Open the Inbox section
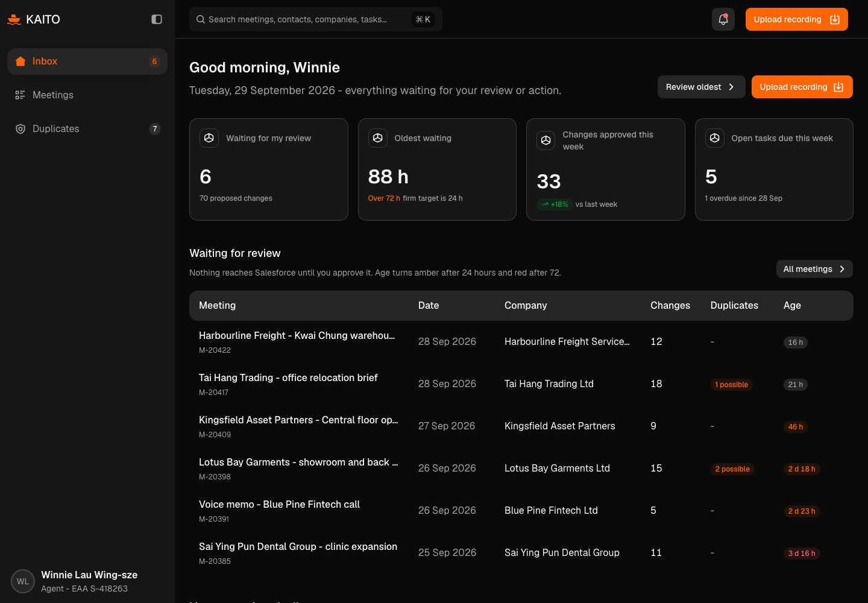 (87, 62)
